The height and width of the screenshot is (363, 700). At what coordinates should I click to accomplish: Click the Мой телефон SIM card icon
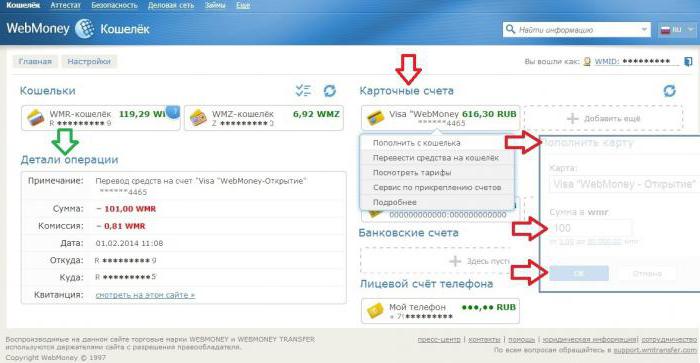pyautogui.click(x=375, y=311)
